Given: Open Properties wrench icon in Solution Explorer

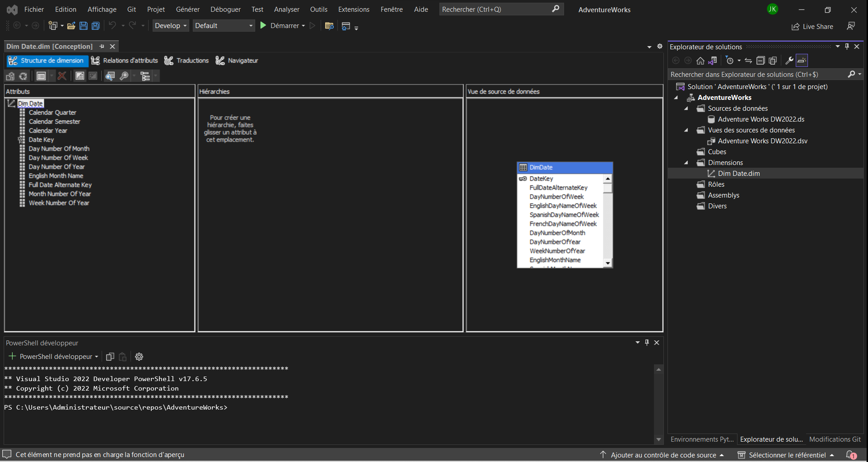Looking at the screenshot, I should (x=789, y=61).
